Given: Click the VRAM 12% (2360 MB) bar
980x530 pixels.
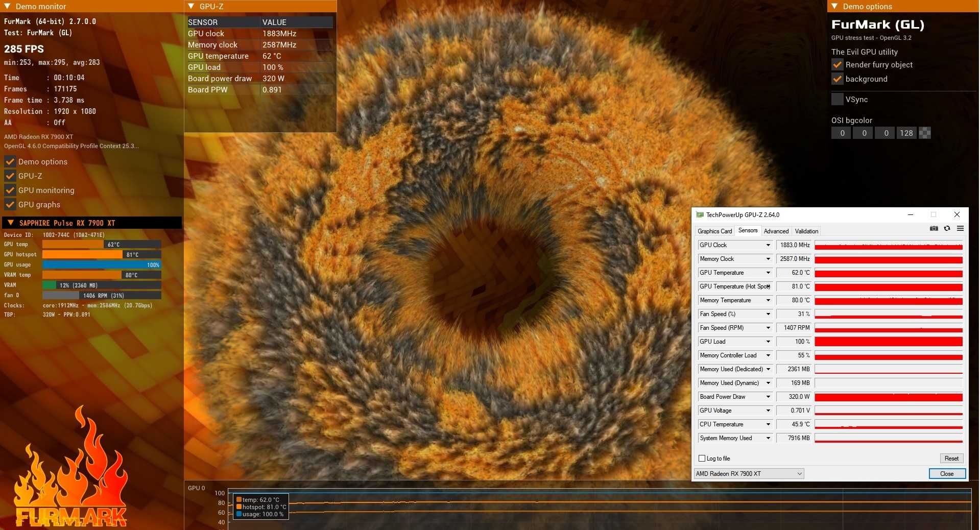Looking at the screenshot, I should click(x=102, y=285).
